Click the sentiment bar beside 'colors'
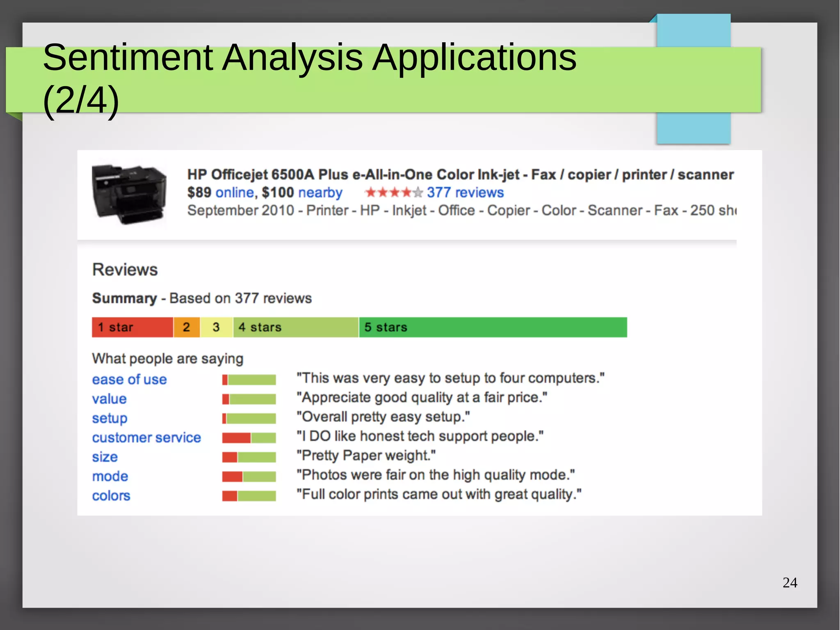The image size is (840, 630). (x=249, y=496)
